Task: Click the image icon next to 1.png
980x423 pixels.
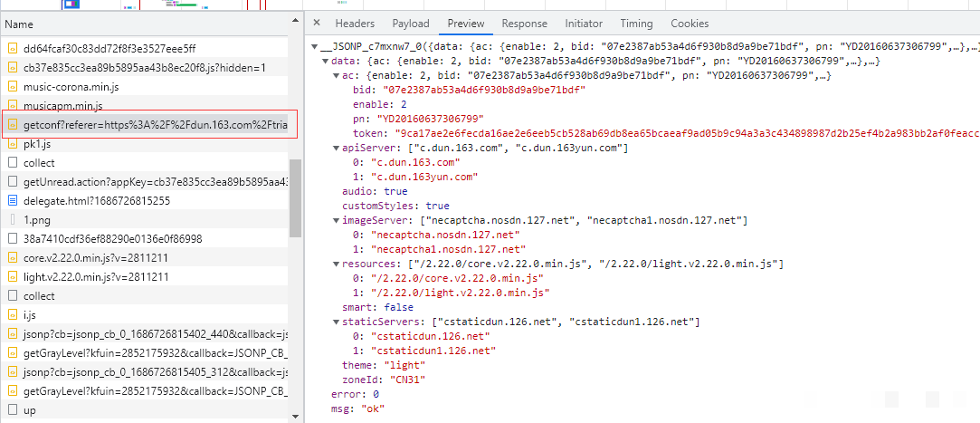Action: [x=13, y=220]
